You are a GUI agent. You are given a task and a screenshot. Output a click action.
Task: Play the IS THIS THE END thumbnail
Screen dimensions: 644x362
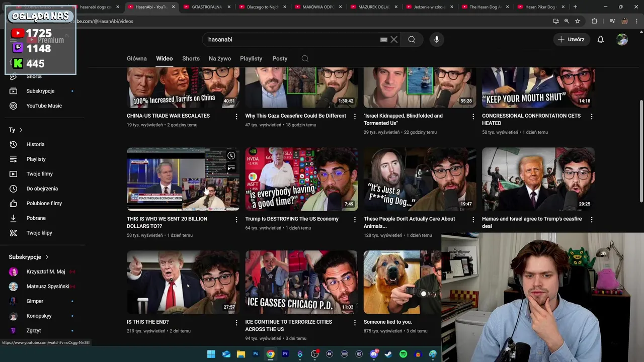click(183, 282)
